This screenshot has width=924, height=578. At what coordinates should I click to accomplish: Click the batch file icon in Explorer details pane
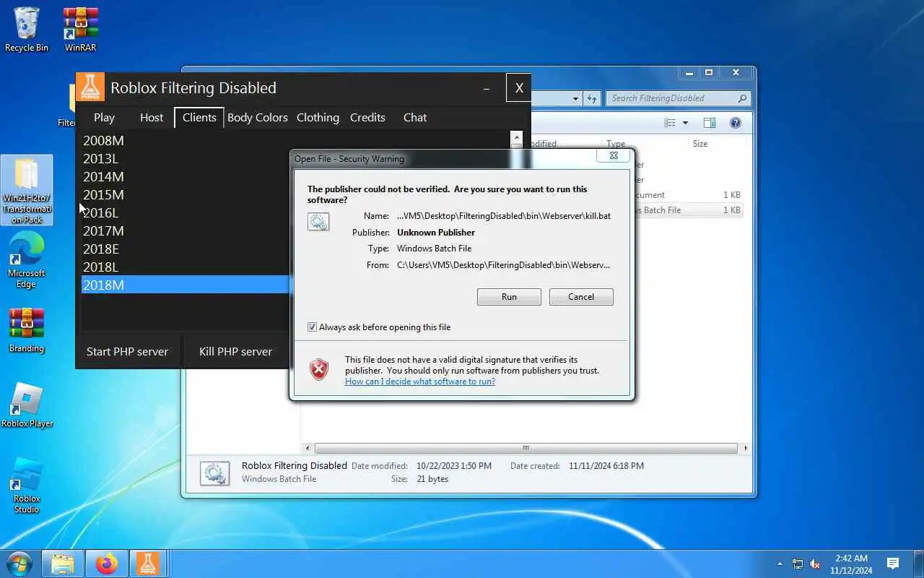tap(214, 473)
